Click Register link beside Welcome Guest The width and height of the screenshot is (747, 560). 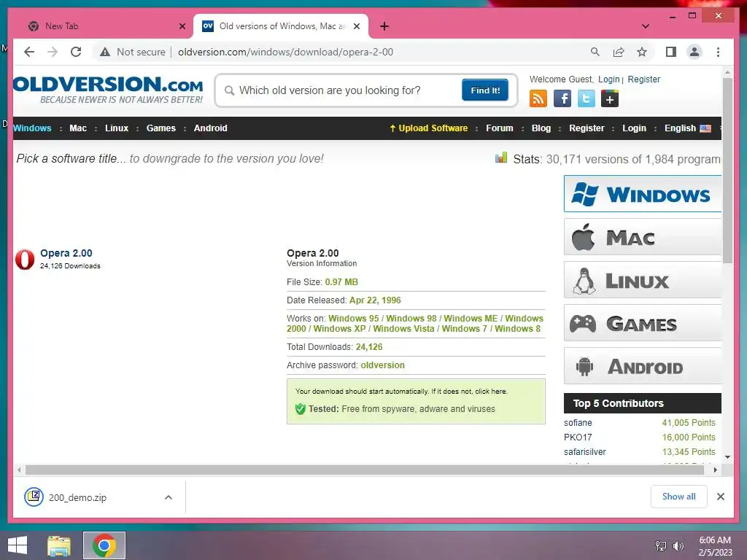(643, 79)
